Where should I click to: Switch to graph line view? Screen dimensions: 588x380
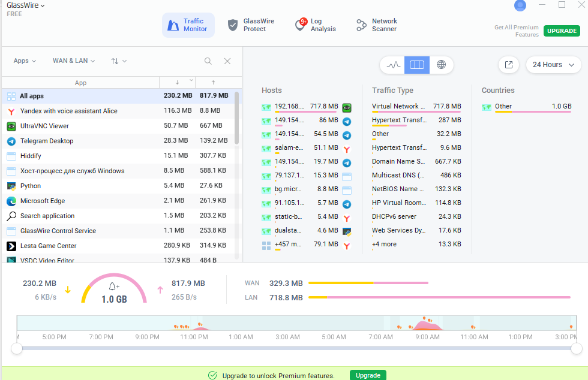393,65
